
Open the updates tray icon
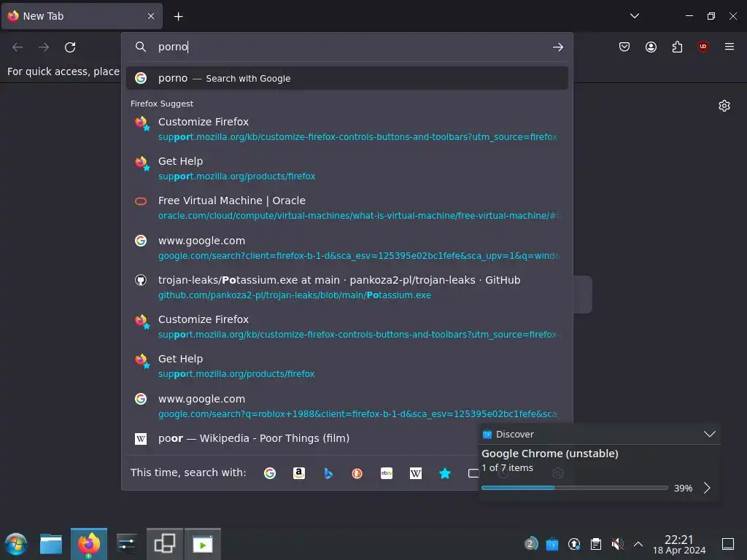coord(574,544)
